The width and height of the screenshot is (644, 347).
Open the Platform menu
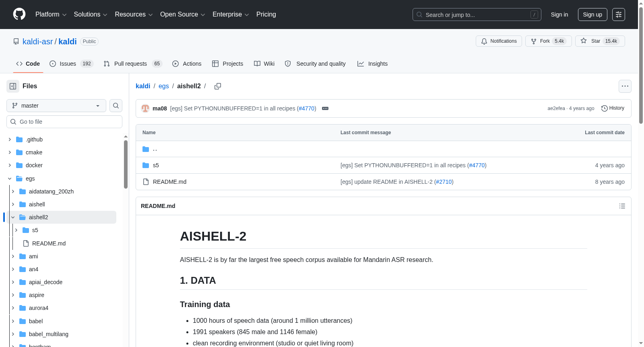(x=51, y=15)
